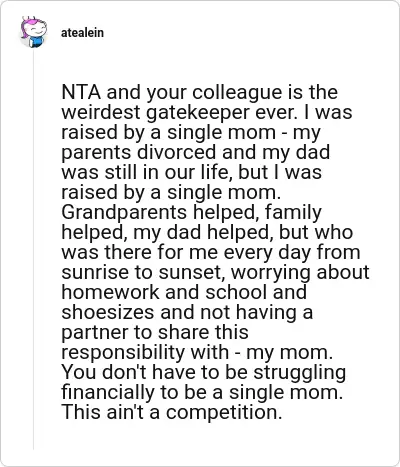400x467 pixels.
Task: Click the line "helped, my dad helped, but who"
Action: tap(207, 232)
